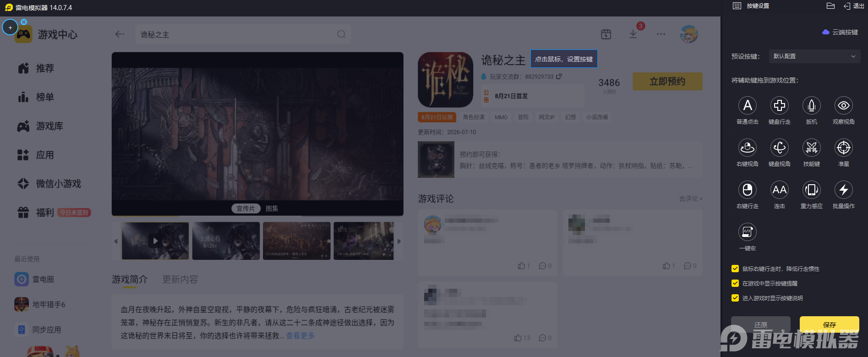868x357 pixels.
Task: Open the calendar check-in icon
Action: pyautogui.click(x=606, y=34)
